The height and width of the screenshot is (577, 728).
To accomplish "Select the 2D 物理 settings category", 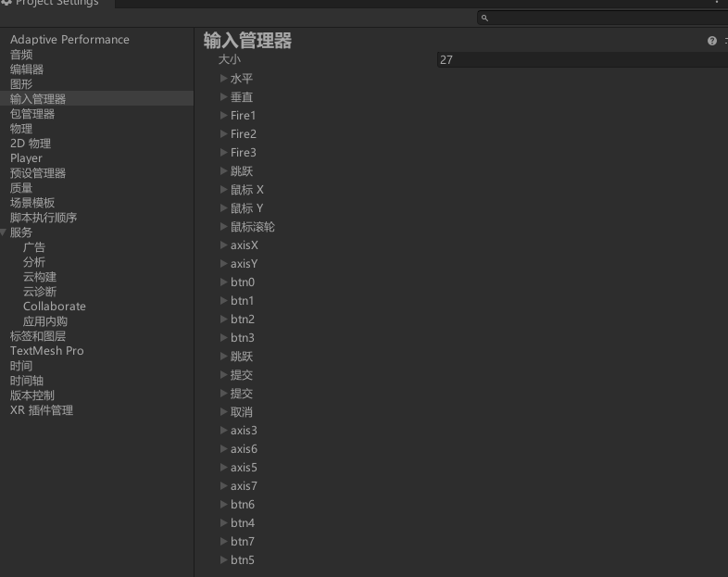I will pyautogui.click(x=31, y=144).
